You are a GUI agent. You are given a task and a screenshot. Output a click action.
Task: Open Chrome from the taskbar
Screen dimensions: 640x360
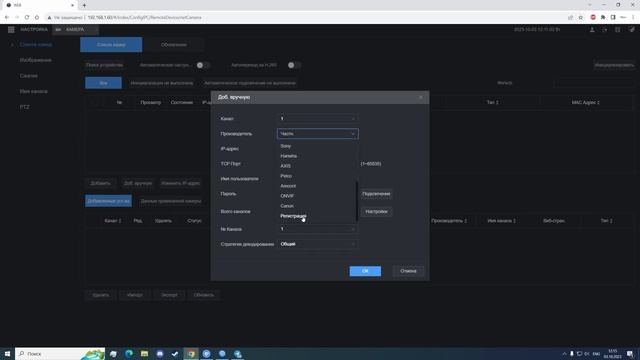(x=191, y=353)
